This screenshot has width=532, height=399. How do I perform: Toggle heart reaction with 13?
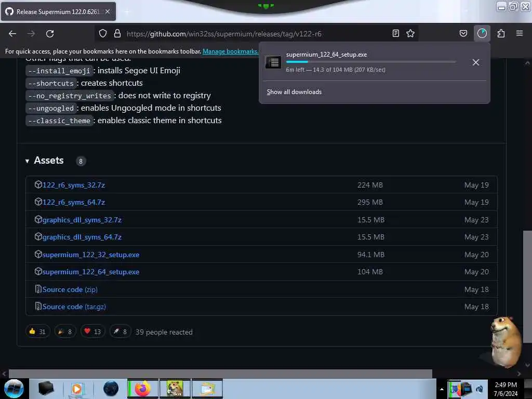click(92, 331)
